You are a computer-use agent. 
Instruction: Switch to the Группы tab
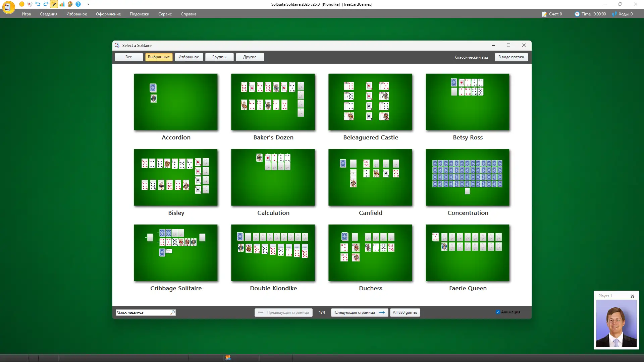[219, 57]
